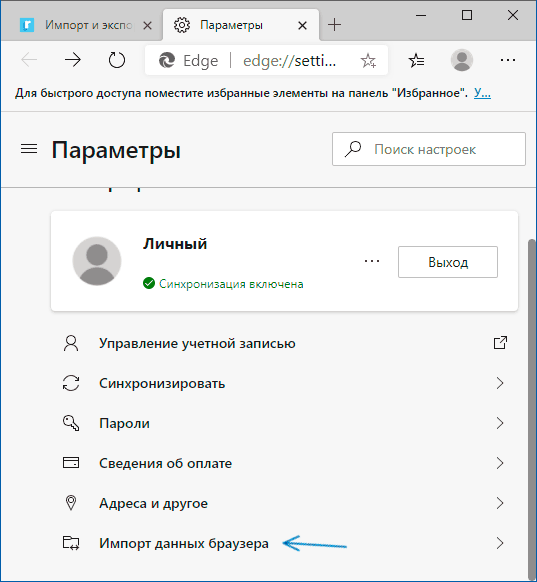This screenshot has height=582, width=537.
Task: Click the Поиск настроек search field
Action: [x=429, y=149]
